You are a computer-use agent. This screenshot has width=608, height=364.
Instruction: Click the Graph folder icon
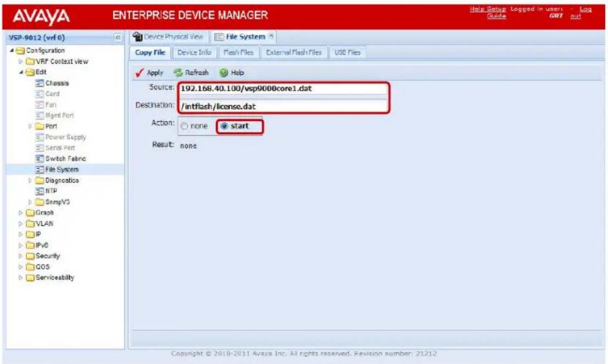[x=30, y=213]
